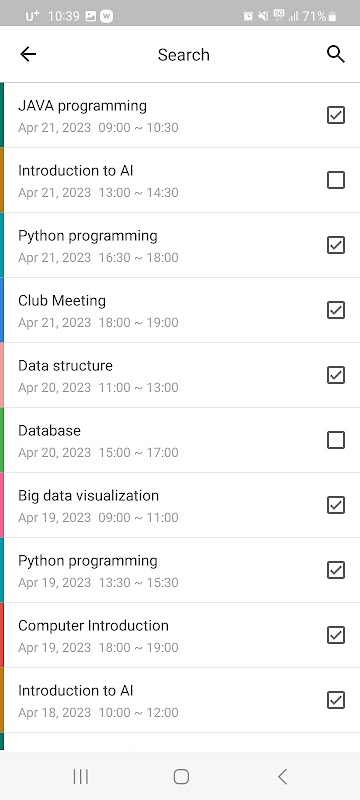Tap the pink color bar beside Big data visualization
Screen dimensions: 360x800
2,505
